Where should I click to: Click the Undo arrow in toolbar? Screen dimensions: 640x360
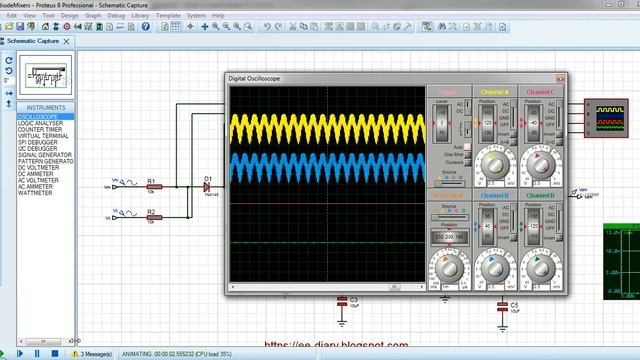[267, 27]
